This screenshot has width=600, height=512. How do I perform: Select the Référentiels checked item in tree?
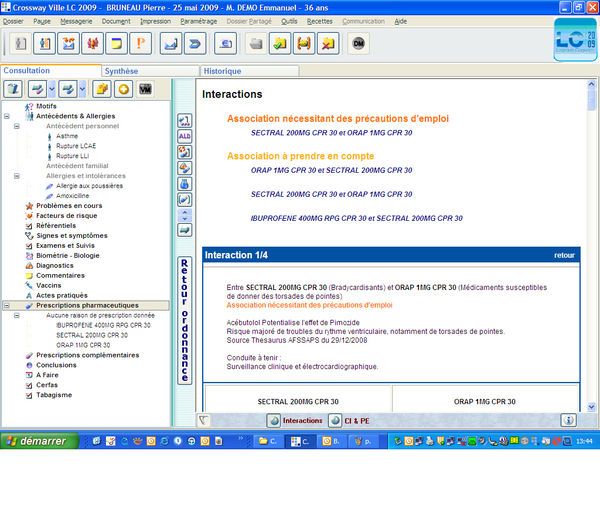point(55,226)
